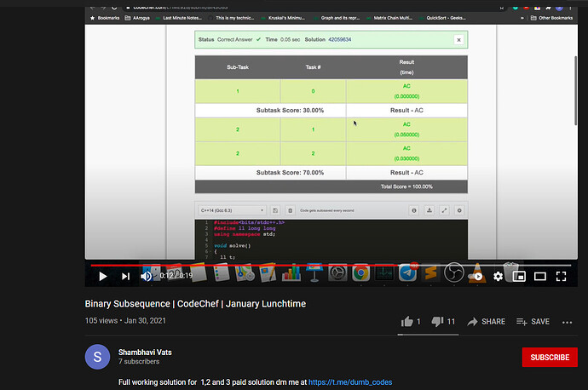Image resolution: width=588 pixels, height=390 pixels.
Task: Open the video settings gear
Action: [x=498, y=277]
